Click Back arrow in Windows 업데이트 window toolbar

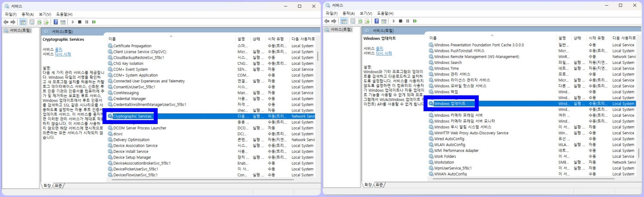(x=327, y=21)
